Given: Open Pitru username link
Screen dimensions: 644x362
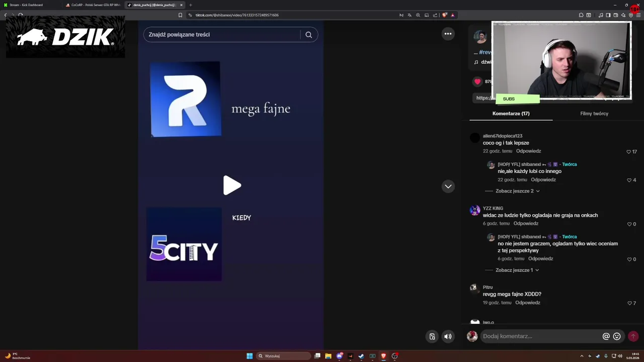Looking at the screenshot, I should click(x=488, y=288).
